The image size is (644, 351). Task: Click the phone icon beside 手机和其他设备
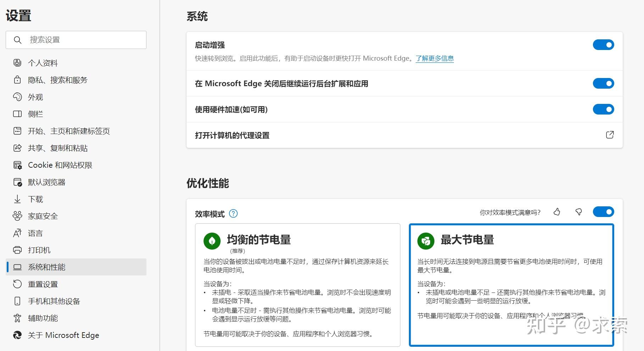(x=17, y=301)
